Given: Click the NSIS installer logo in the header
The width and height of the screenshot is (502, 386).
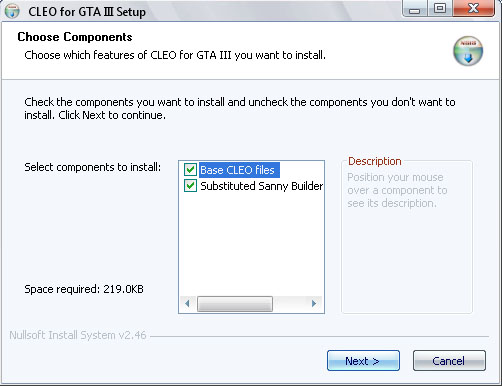Looking at the screenshot, I should (468, 51).
